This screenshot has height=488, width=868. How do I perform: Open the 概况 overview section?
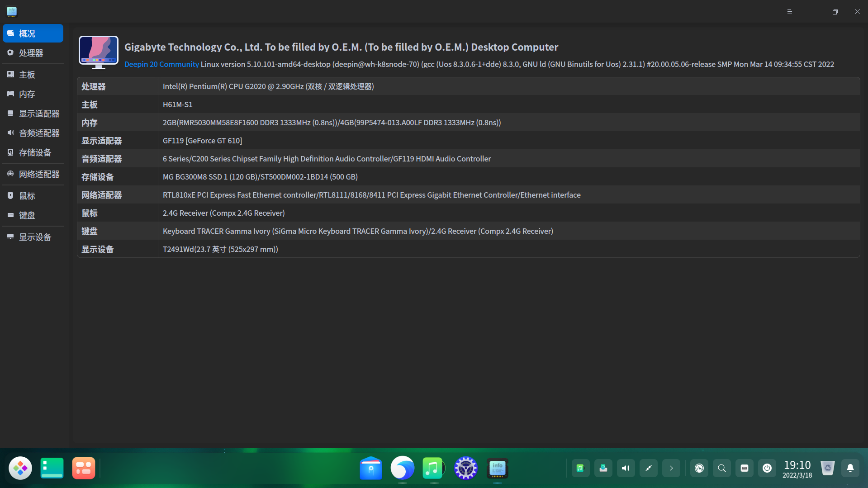(33, 33)
